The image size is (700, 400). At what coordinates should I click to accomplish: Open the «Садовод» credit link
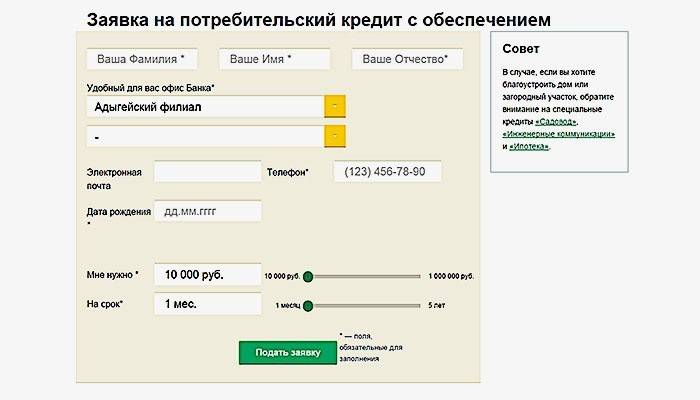(x=581, y=121)
